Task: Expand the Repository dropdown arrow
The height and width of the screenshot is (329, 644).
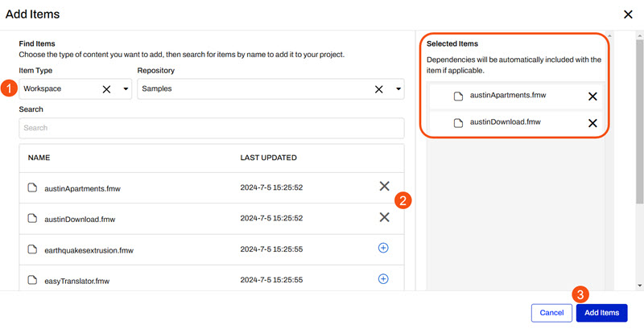Action: pyautogui.click(x=398, y=89)
